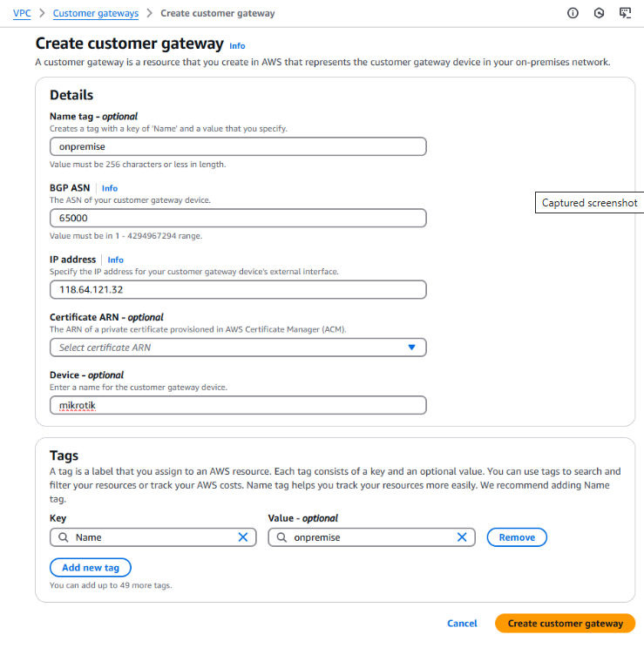The height and width of the screenshot is (648, 644).
Task: Click the search icon in Value field
Action: 281,537
